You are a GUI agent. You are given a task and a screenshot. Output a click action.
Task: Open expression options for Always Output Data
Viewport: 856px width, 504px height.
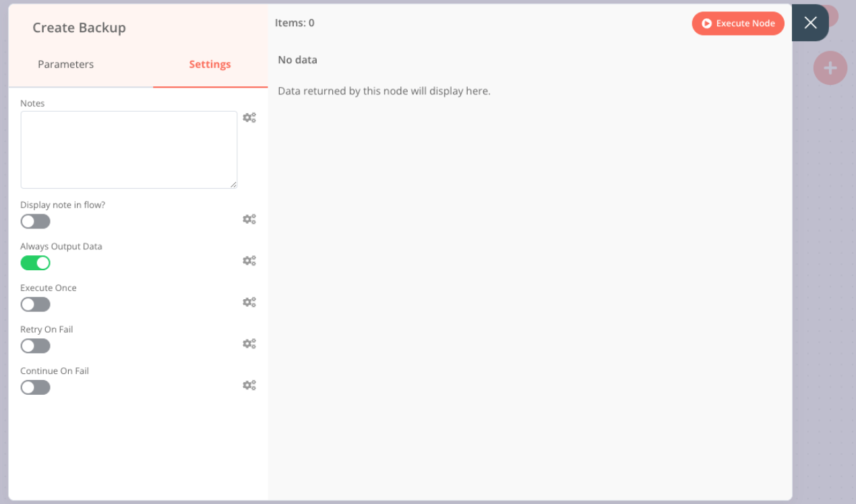[x=249, y=260]
